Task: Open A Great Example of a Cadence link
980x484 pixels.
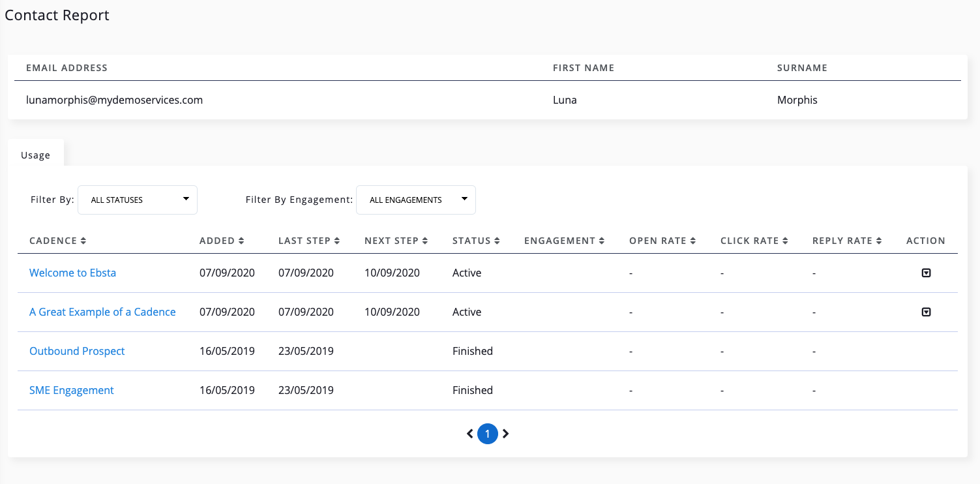Action: (x=102, y=312)
